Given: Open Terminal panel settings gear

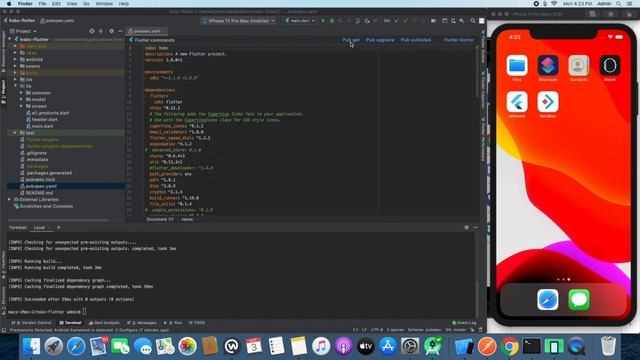Looking at the screenshot, I should [x=467, y=227].
